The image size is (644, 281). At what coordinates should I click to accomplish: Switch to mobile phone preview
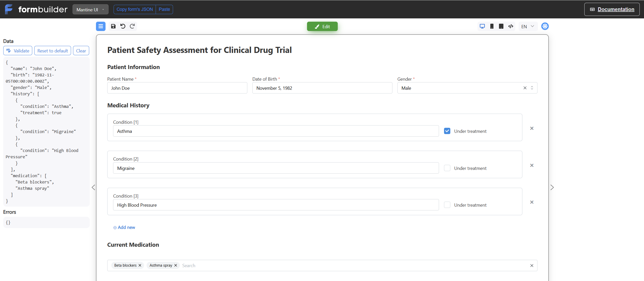[492, 26]
